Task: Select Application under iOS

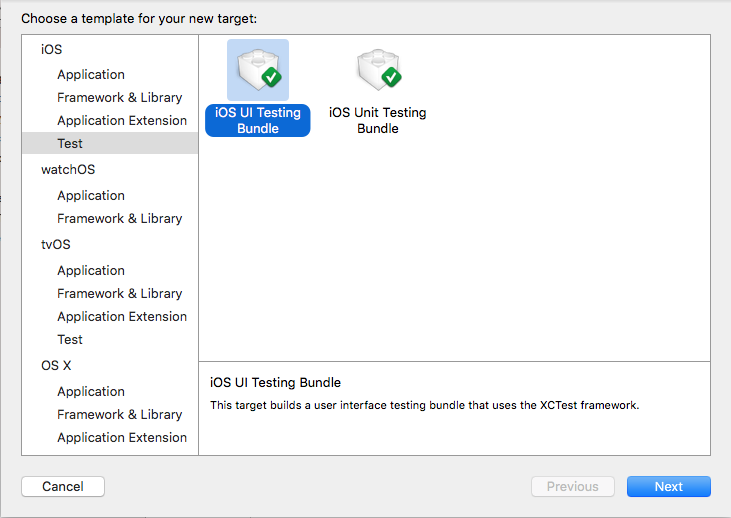Action: (91, 75)
